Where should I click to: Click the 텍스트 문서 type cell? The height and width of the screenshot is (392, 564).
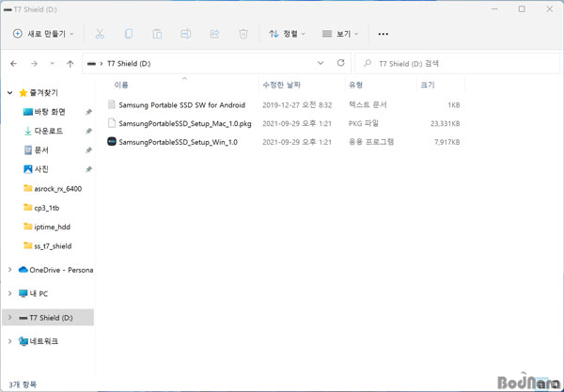click(368, 104)
